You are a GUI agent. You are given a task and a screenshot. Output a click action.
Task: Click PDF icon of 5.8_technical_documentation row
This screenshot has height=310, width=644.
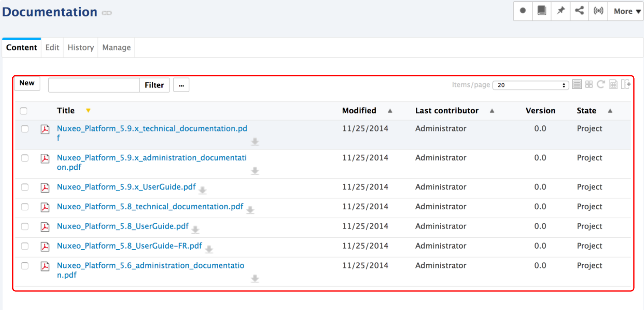[45, 207]
